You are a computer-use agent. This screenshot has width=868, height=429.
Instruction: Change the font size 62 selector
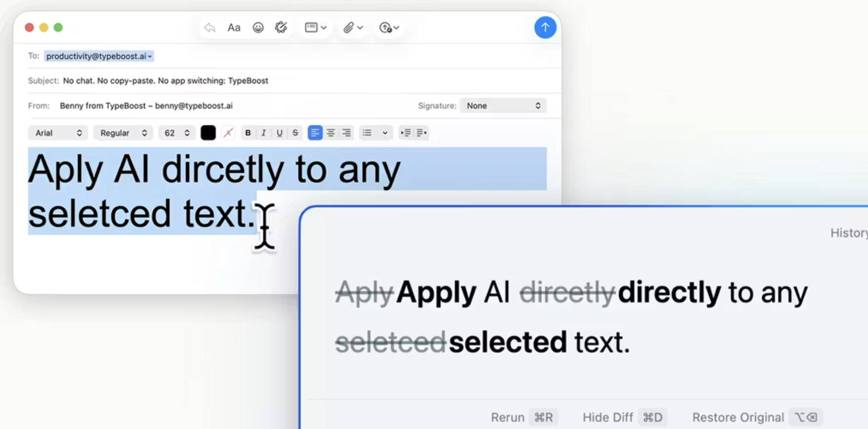pos(177,133)
